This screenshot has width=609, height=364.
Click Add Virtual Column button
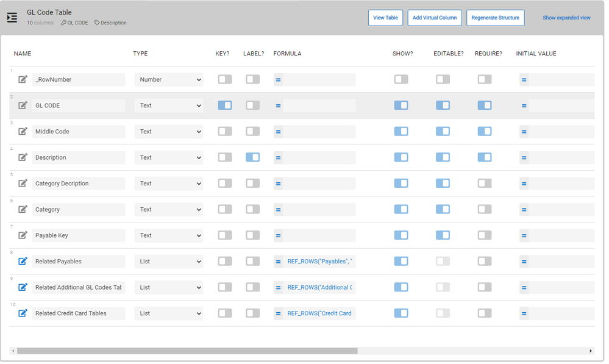click(435, 18)
